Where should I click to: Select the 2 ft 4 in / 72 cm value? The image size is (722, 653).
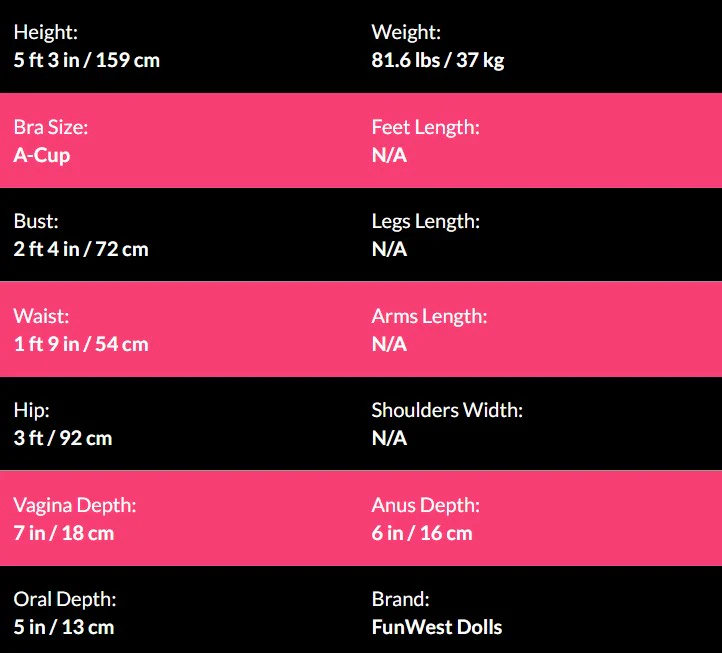tap(81, 249)
